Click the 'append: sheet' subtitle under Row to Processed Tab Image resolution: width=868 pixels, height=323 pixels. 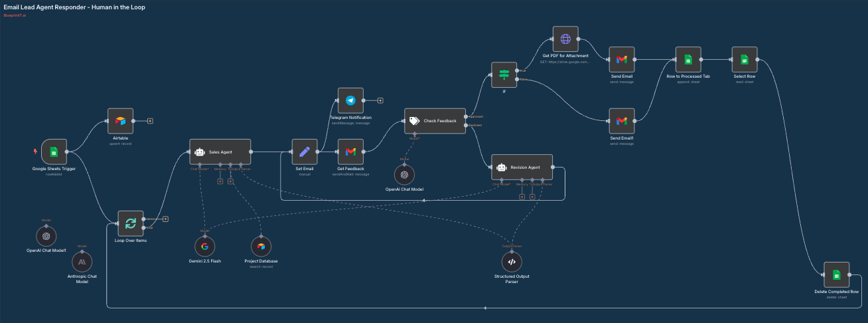pyautogui.click(x=688, y=82)
